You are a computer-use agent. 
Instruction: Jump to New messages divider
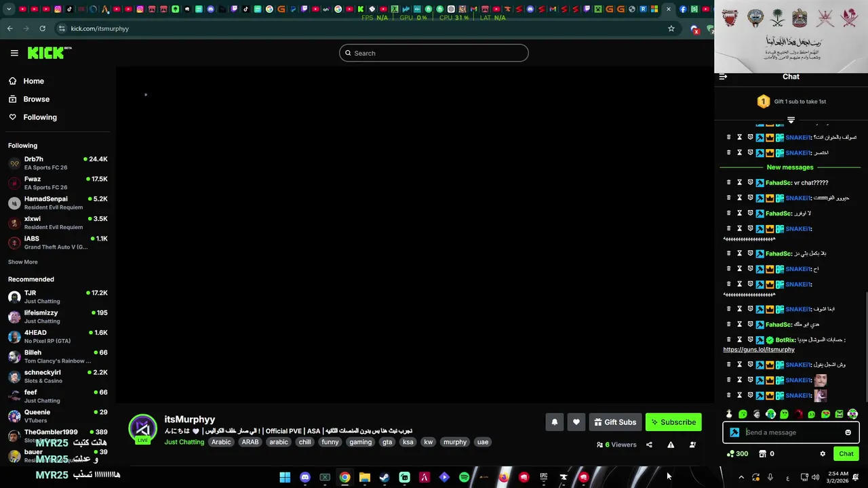pyautogui.click(x=790, y=167)
